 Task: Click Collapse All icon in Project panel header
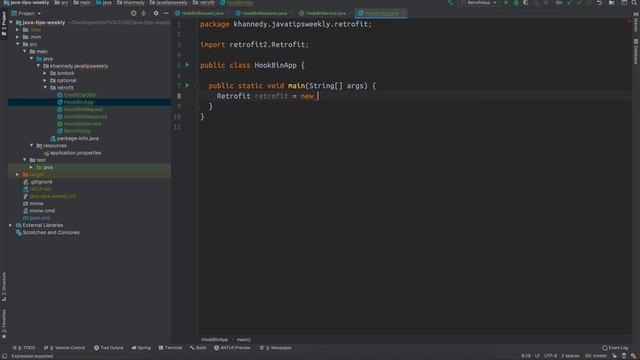(144, 13)
